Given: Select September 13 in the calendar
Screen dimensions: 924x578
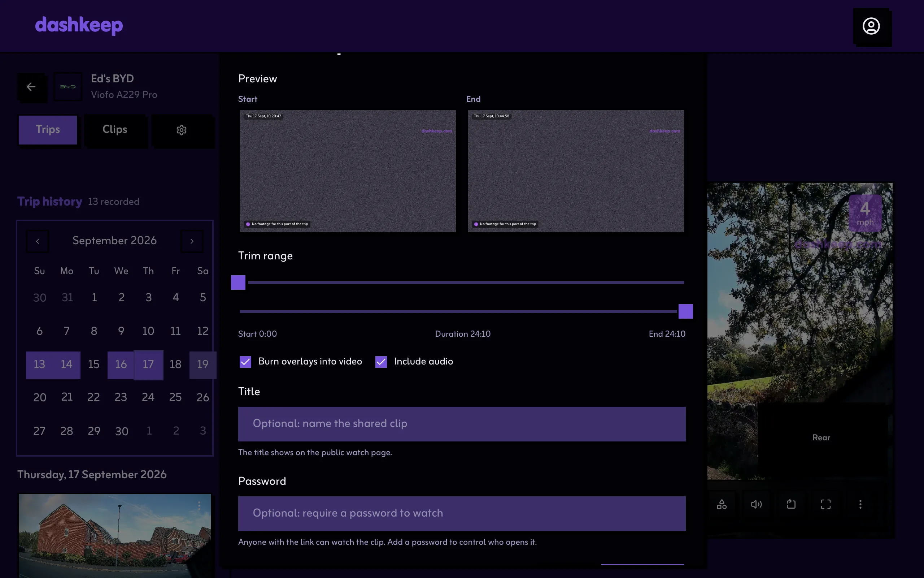Looking at the screenshot, I should (39, 365).
